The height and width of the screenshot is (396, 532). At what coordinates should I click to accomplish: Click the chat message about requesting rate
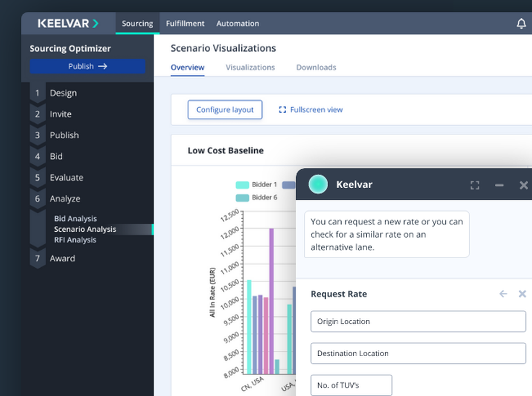tap(387, 234)
